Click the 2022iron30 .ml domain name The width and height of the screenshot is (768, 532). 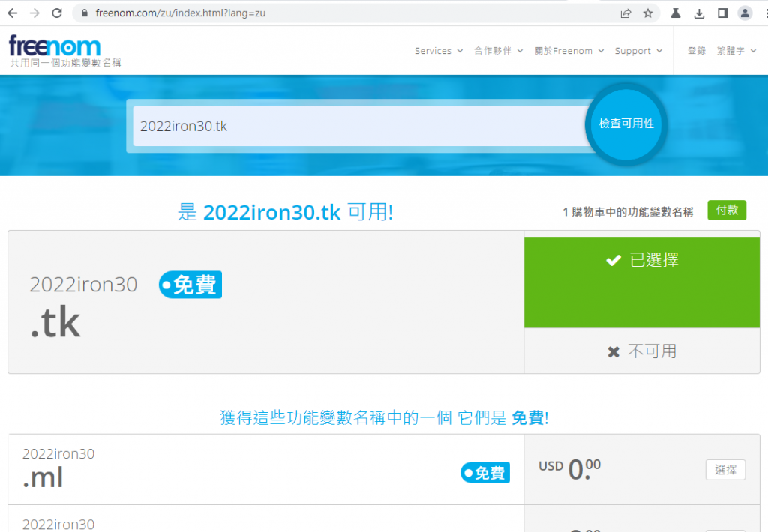pos(58,468)
